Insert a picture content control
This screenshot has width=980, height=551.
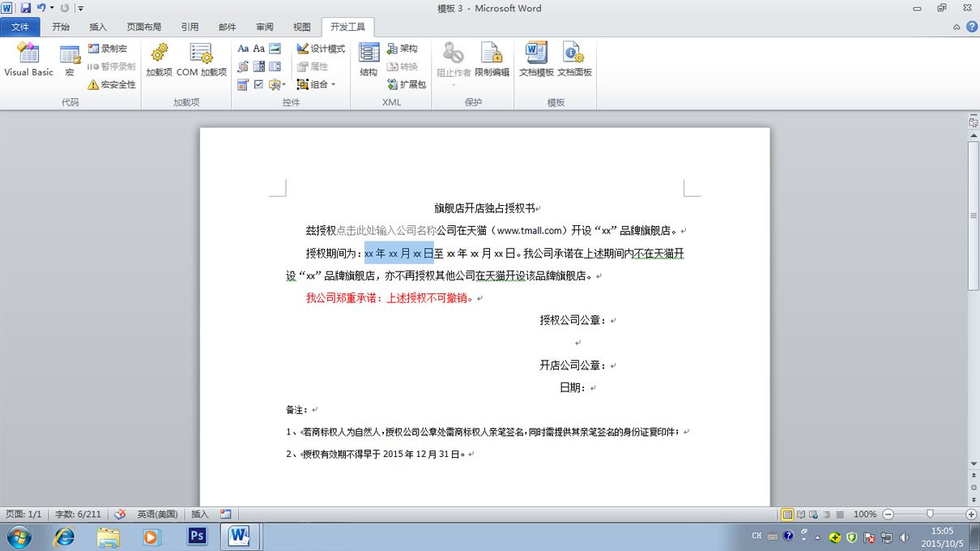click(x=275, y=49)
